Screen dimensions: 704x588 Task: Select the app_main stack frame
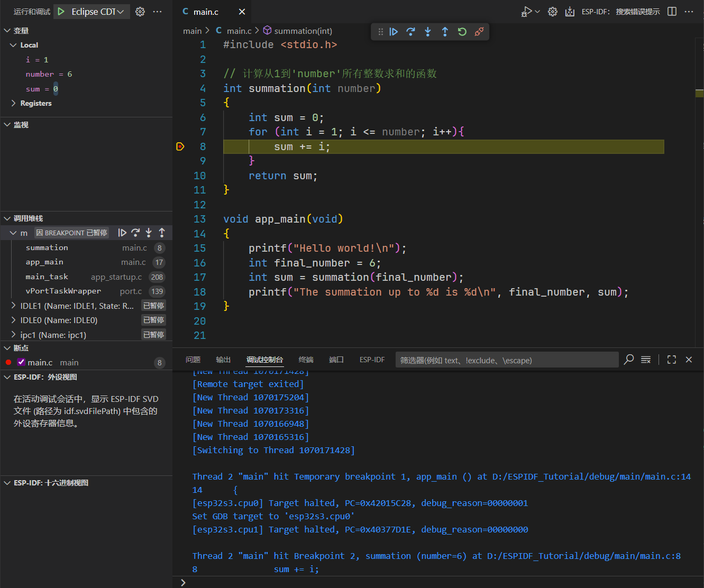[44, 262]
